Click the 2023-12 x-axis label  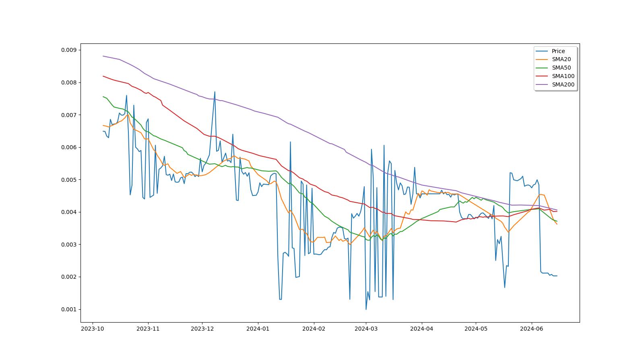pos(202,329)
